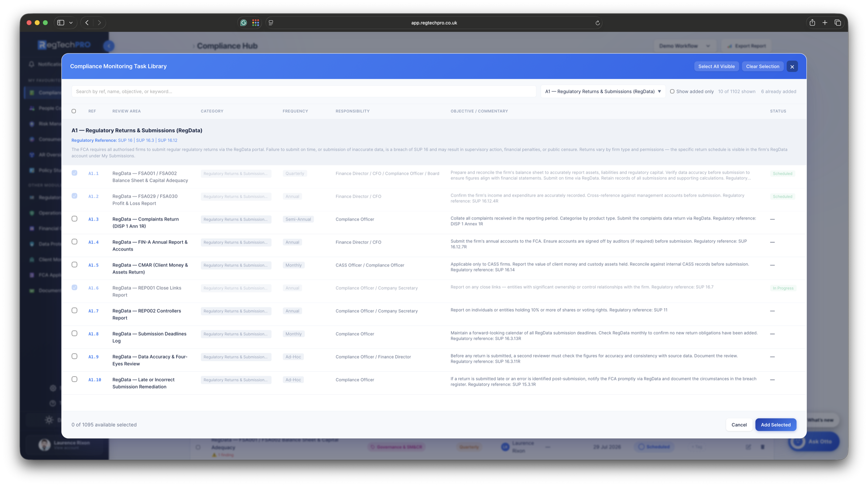Click the Scheduled status on A1.2
Image resolution: width=868 pixels, height=486 pixels.
(x=782, y=197)
